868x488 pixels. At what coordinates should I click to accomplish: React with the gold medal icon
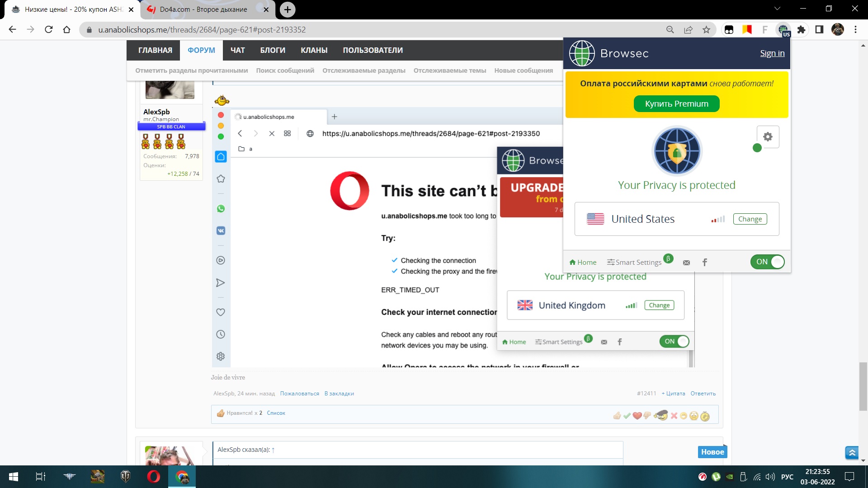pos(705,416)
